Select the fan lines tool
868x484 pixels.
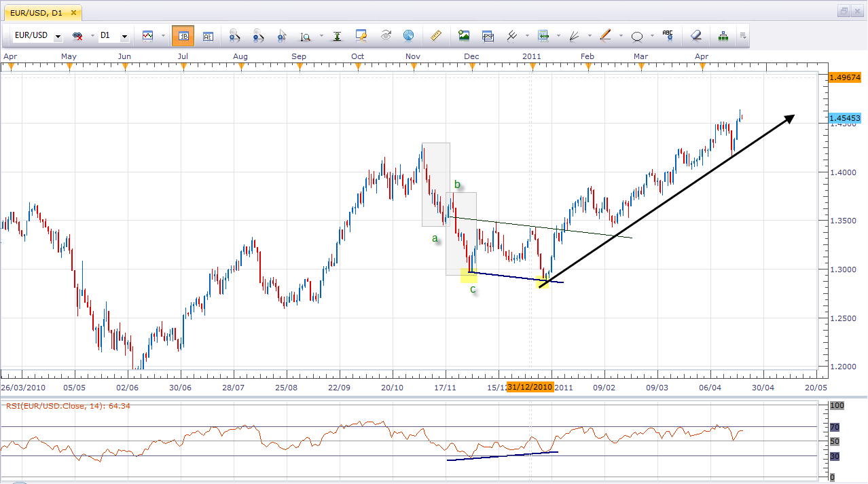575,36
